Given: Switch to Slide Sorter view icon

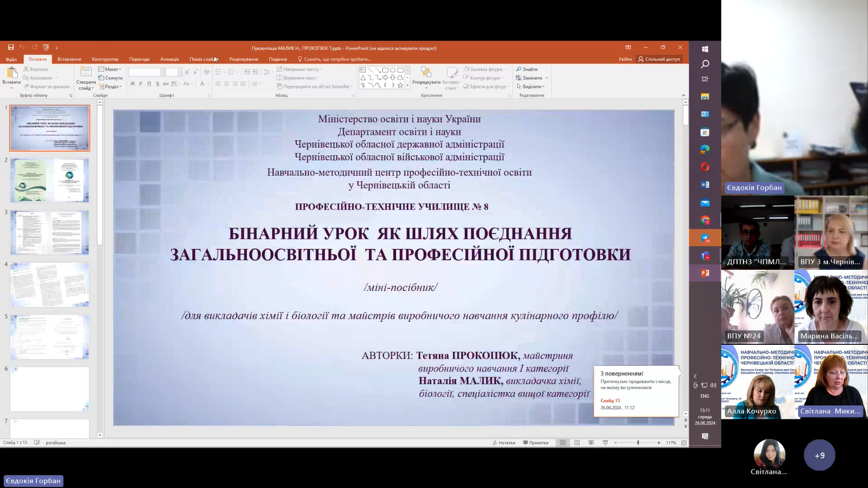Looking at the screenshot, I should pyautogui.click(x=577, y=443).
